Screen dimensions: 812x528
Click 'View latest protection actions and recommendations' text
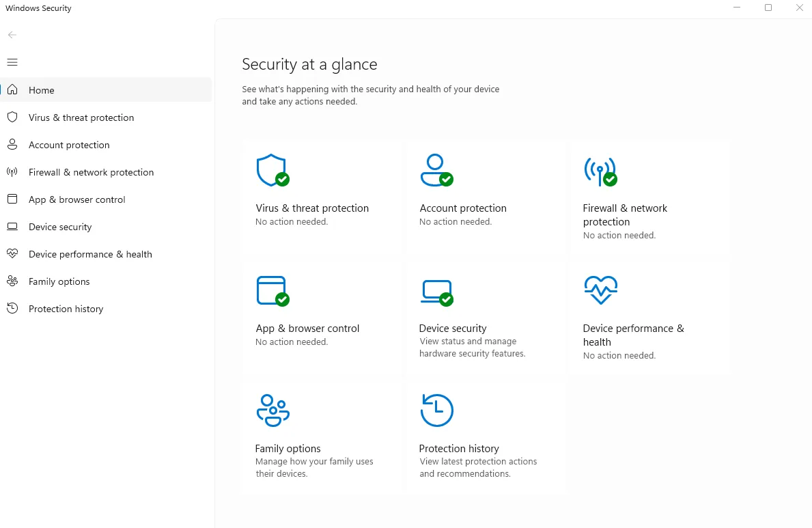pos(478,467)
